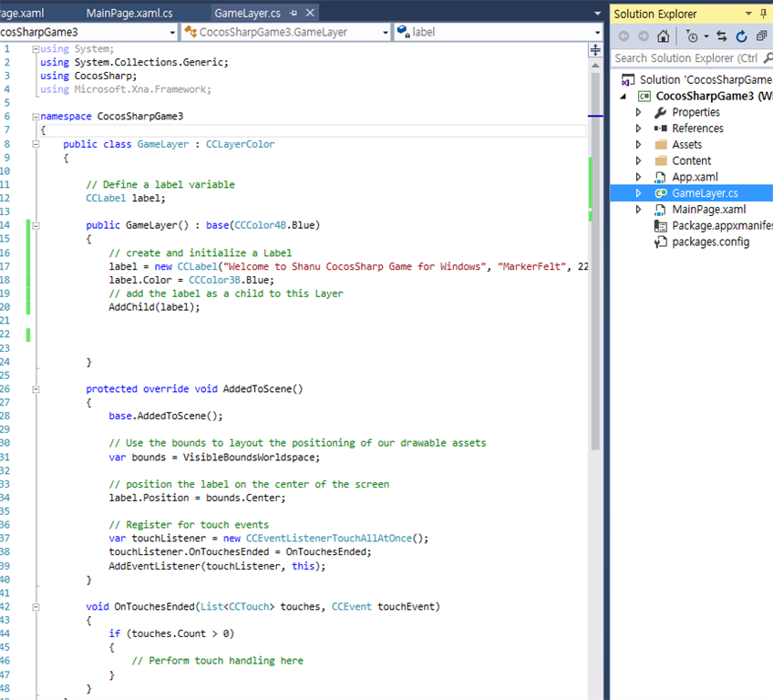Viewport: 773px width, 700px height.
Task: Select packages.config in Solution Explorer
Action: (710, 242)
